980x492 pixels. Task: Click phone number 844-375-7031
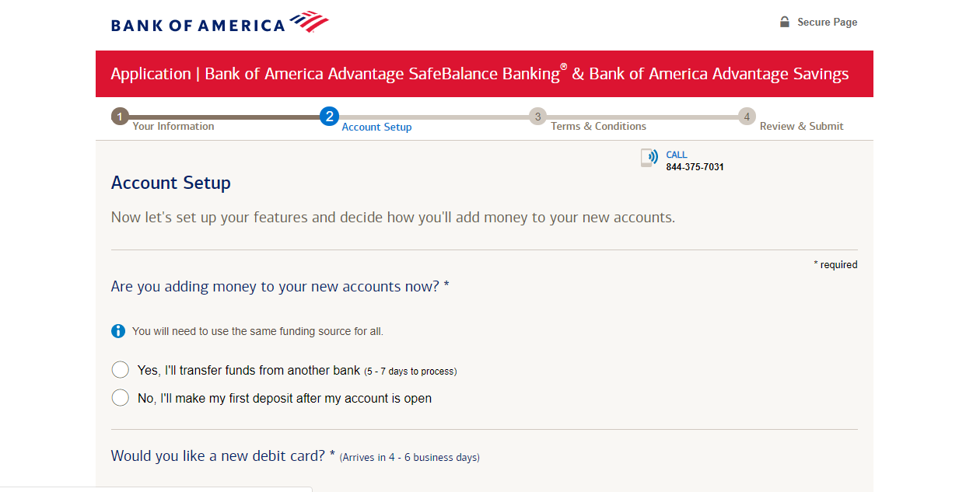pos(695,167)
